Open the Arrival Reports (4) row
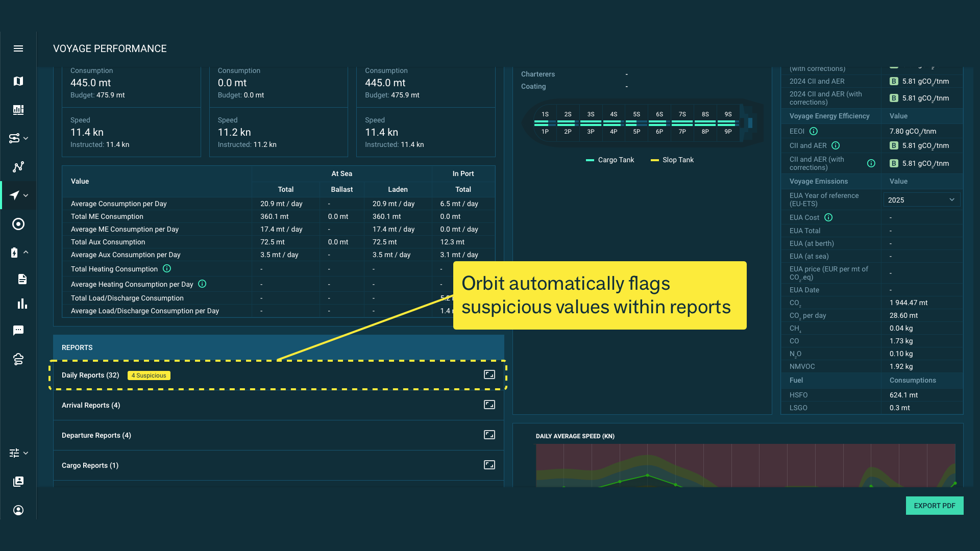The width and height of the screenshot is (980, 551). click(x=91, y=405)
